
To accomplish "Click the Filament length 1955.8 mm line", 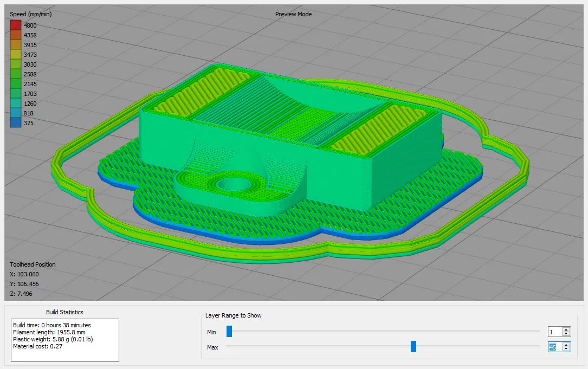I will coord(49,332).
